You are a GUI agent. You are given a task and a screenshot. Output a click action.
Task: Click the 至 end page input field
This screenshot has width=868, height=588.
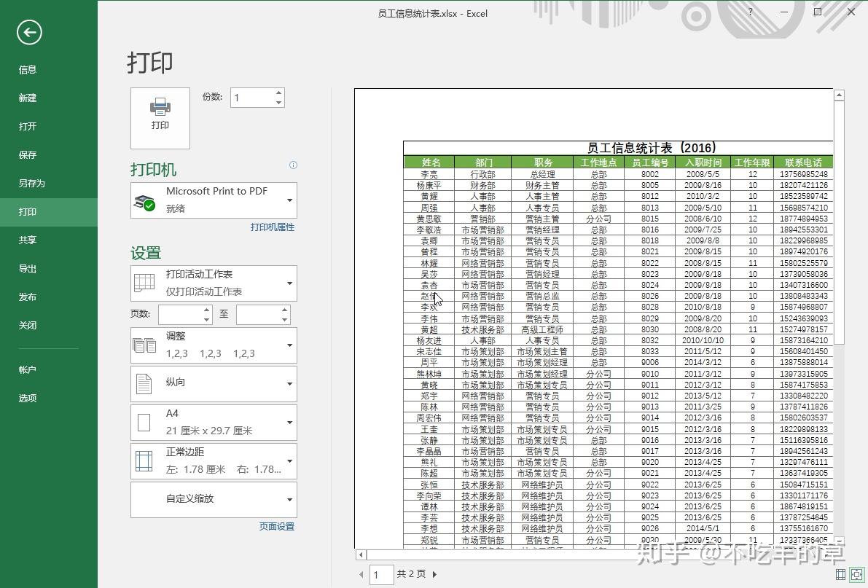(x=258, y=315)
